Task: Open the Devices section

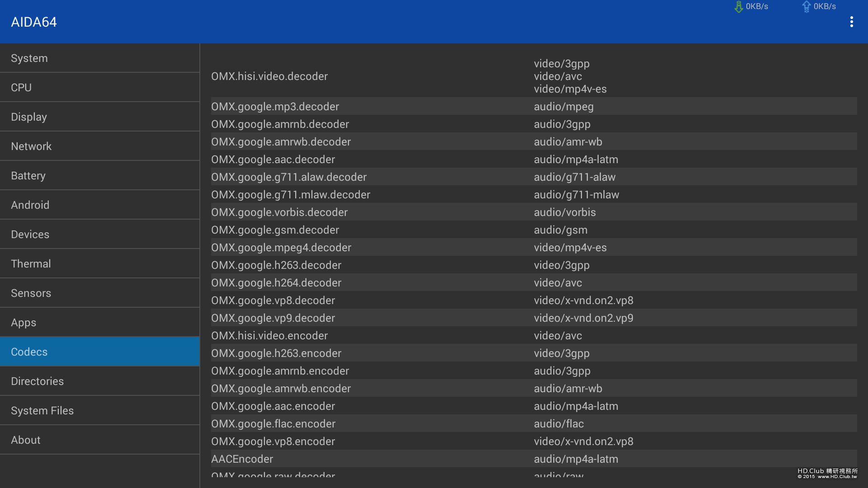Action: [x=99, y=235]
